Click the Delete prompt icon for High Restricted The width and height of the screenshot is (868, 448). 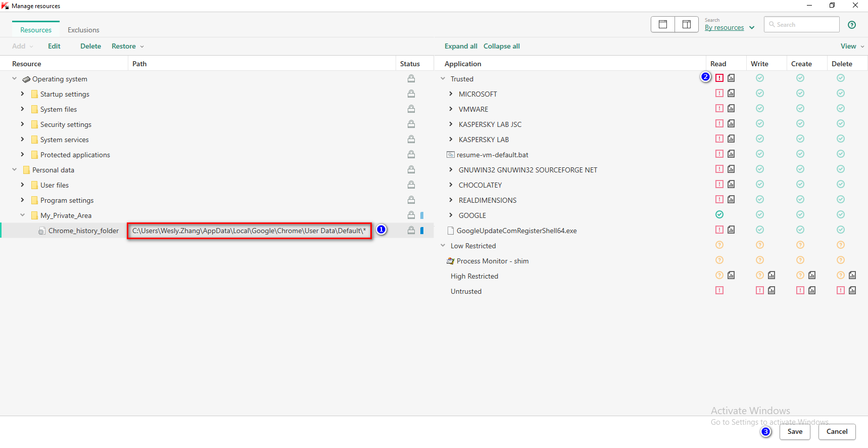pyautogui.click(x=841, y=275)
